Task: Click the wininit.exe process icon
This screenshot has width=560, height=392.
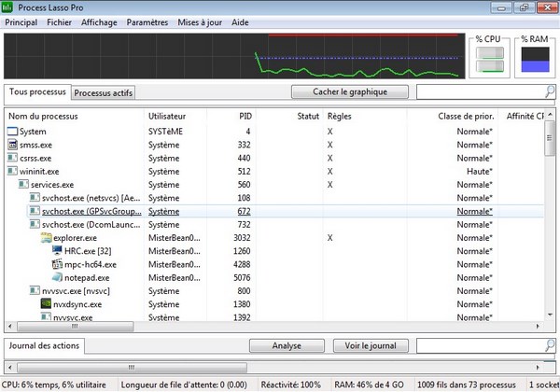Action: click(12, 171)
